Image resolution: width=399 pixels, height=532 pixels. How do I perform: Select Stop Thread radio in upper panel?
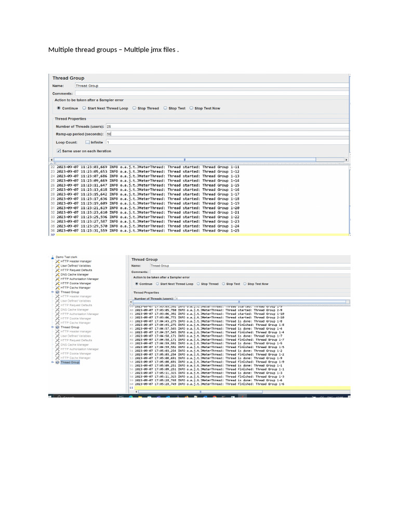[135, 108]
